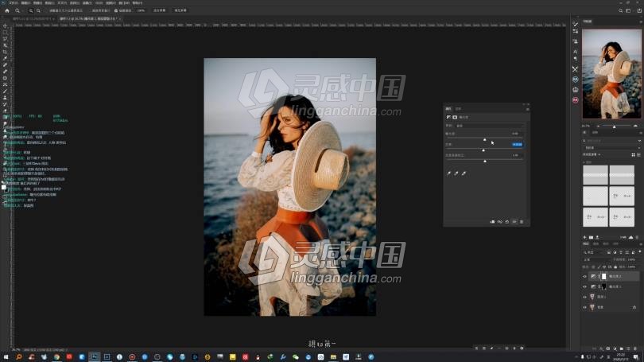The height and width of the screenshot is (362, 644).
Task: Hide the second exposure layer with black mask
Action: point(585,286)
